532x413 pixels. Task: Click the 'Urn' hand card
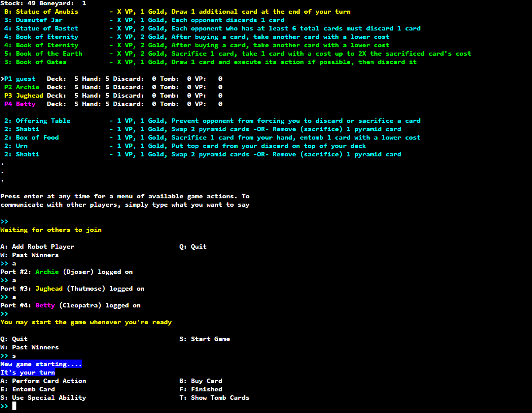[x=185, y=146]
